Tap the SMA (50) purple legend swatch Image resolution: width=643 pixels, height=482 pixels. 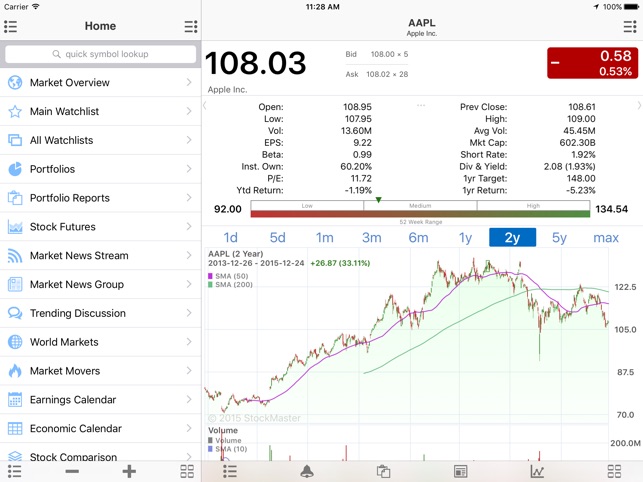tap(210, 276)
